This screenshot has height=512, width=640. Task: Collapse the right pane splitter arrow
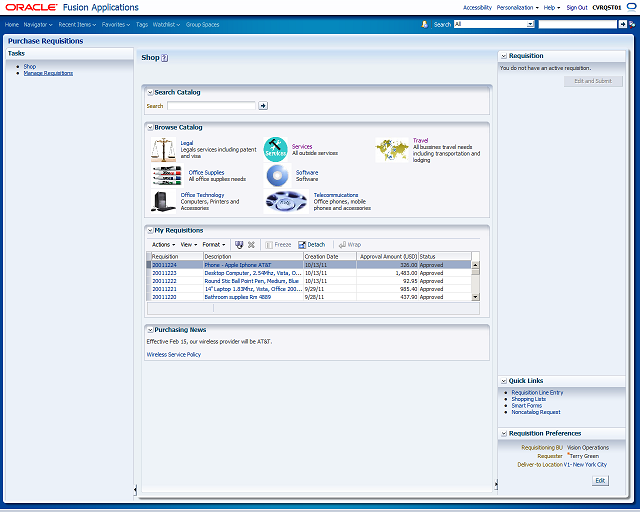pyautogui.click(x=496, y=485)
